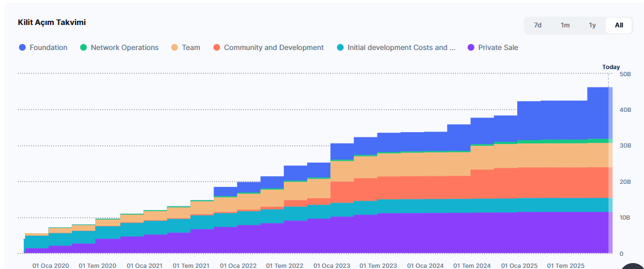Screen dimensions: 644x269
Task: Click the teal Initial development band
Action: pos(417,206)
